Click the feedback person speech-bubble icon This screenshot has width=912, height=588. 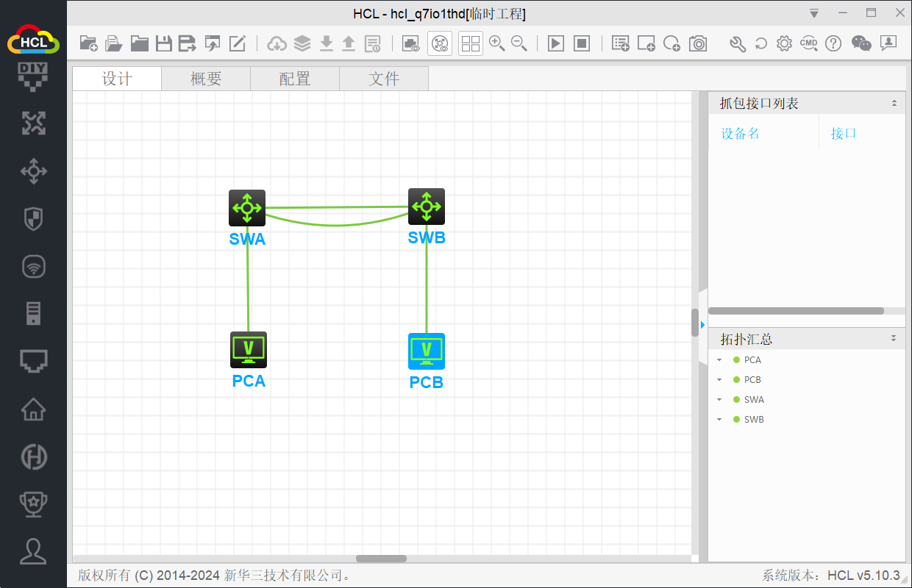pyautogui.click(x=888, y=43)
